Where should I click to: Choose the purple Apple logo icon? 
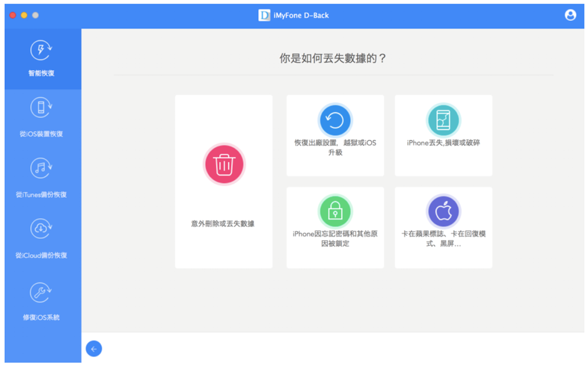pos(443,211)
